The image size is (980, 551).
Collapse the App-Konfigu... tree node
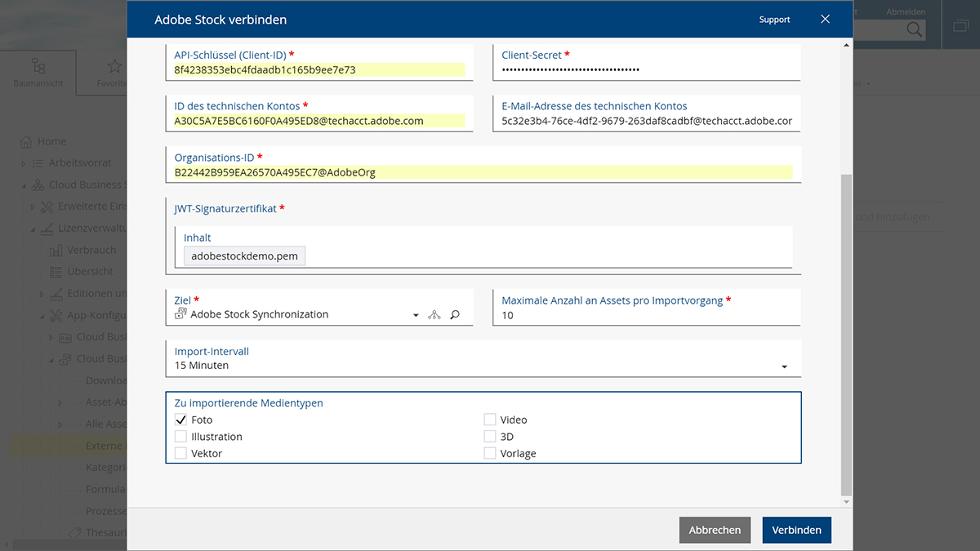click(x=42, y=315)
